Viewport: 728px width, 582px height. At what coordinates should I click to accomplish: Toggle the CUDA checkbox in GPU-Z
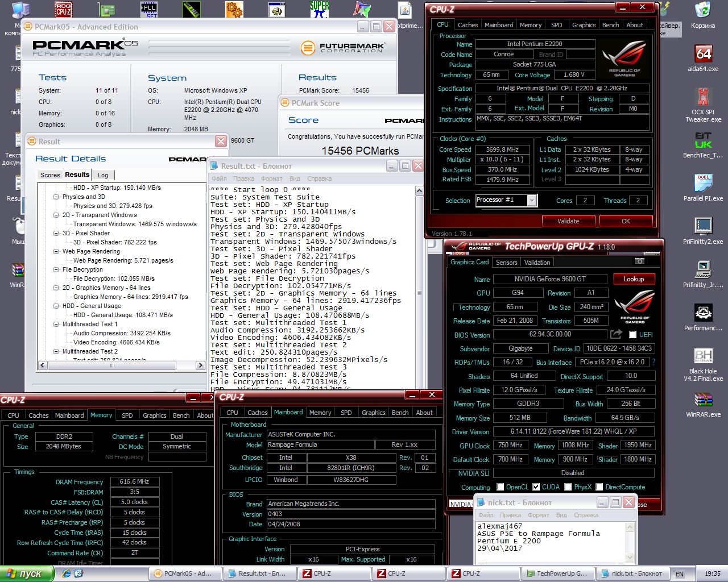coord(536,487)
